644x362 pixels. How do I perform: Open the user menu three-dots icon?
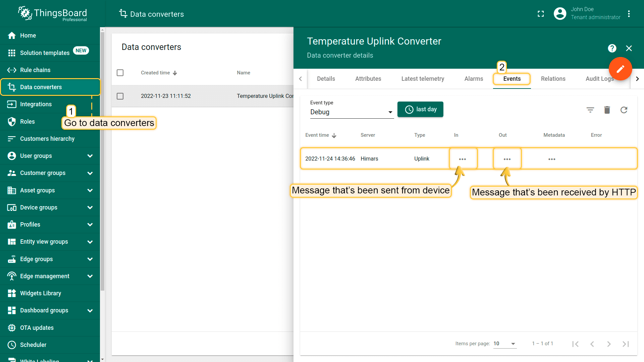click(629, 14)
